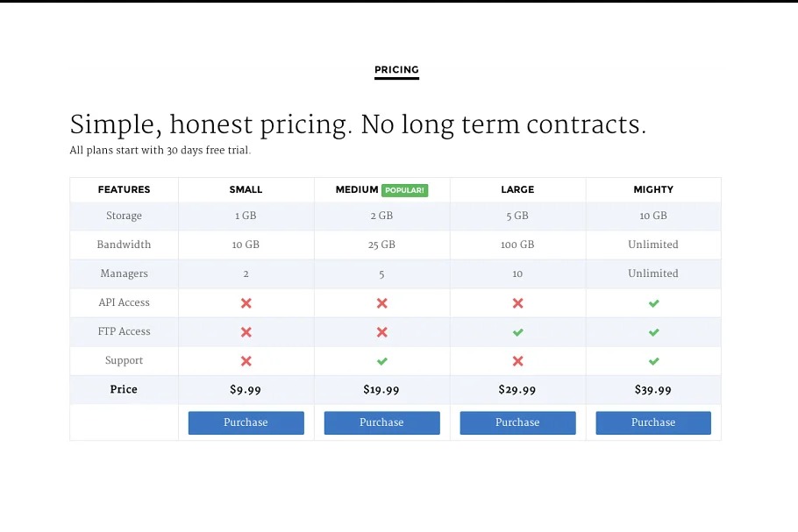Screen dimensions: 798x532
Task: Click the Small plan FTP Access cross icon
Action: 246,332
